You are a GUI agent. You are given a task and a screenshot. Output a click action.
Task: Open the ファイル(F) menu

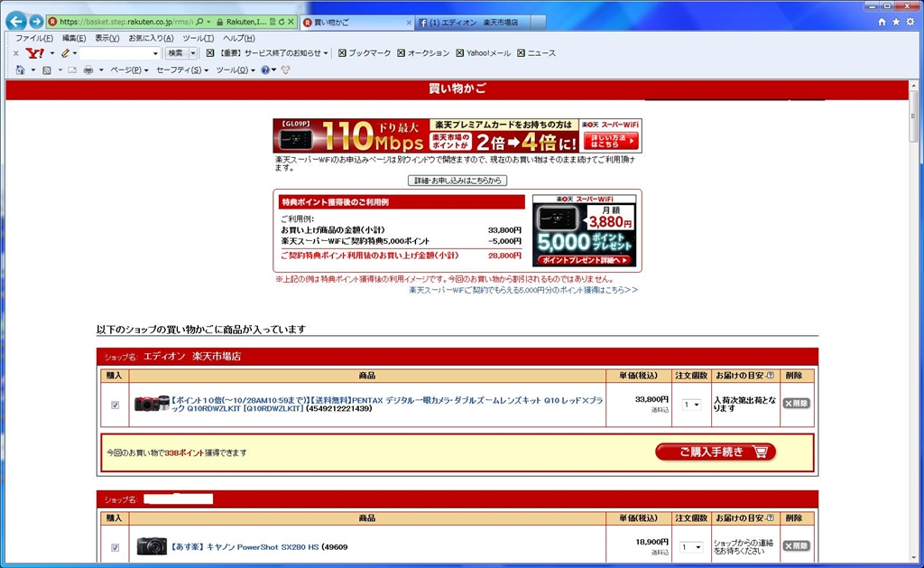tap(34, 38)
